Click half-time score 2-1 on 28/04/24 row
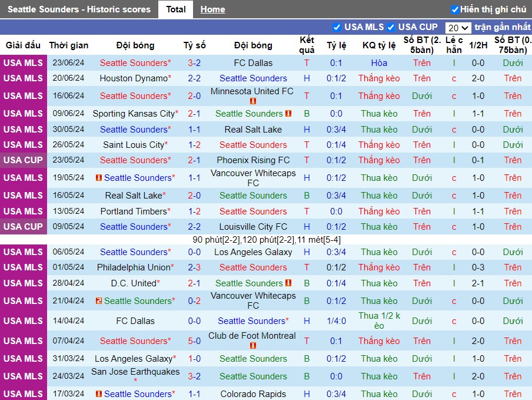532x400 pixels. (x=478, y=283)
